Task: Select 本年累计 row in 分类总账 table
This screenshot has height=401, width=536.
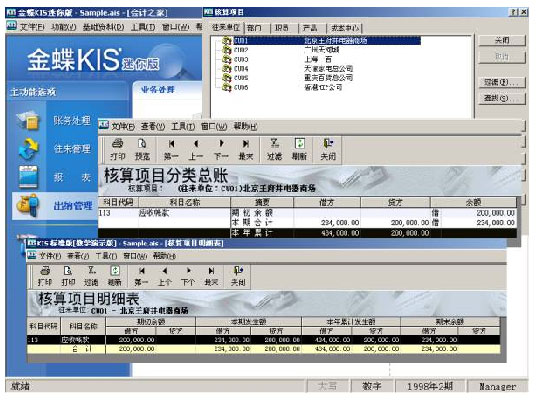Action: (x=308, y=233)
